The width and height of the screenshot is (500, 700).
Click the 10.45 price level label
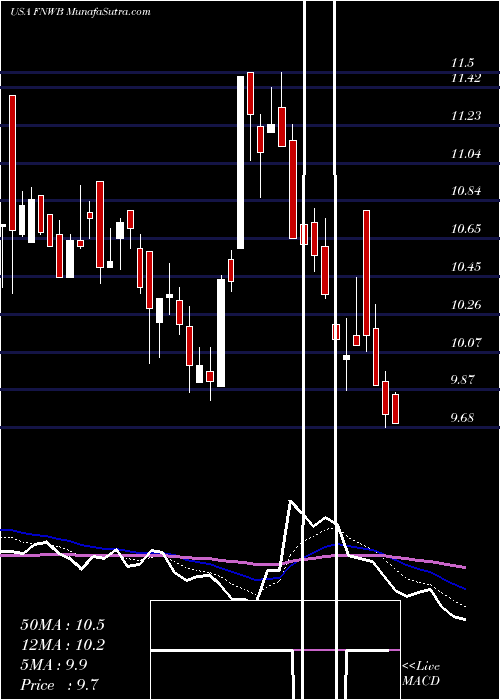tap(466, 267)
